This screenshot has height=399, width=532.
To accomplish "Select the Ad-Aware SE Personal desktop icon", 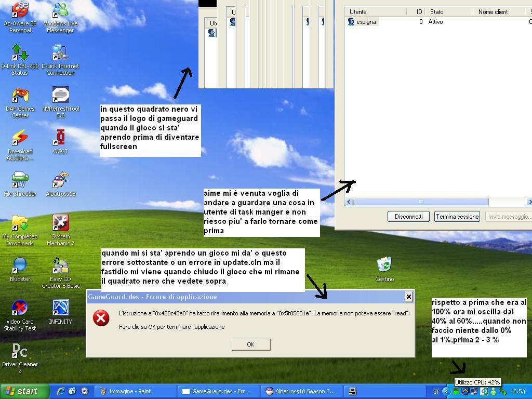I will (x=20, y=17).
